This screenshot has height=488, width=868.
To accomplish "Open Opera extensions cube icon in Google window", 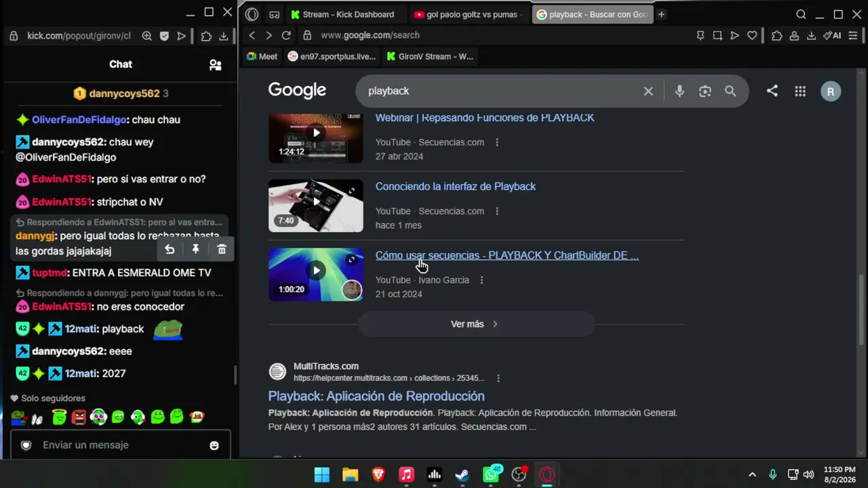I will coord(777,35).
